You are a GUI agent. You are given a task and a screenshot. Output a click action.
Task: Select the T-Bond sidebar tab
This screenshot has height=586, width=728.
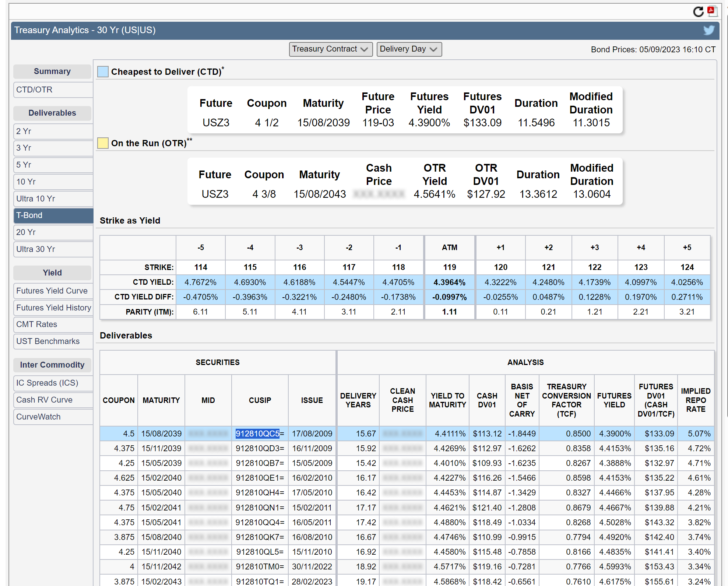point(53,215)
